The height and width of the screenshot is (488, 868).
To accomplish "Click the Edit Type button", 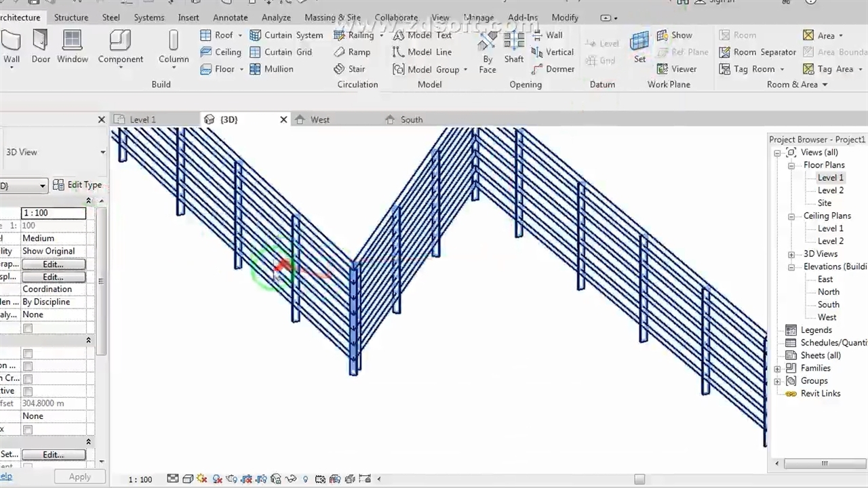I will pos(77,185).
